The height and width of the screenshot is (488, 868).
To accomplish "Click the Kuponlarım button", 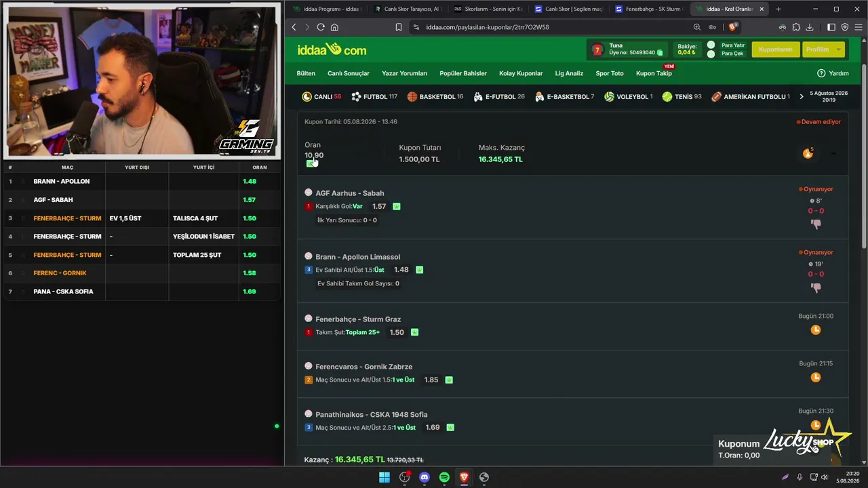I will 775,49.
